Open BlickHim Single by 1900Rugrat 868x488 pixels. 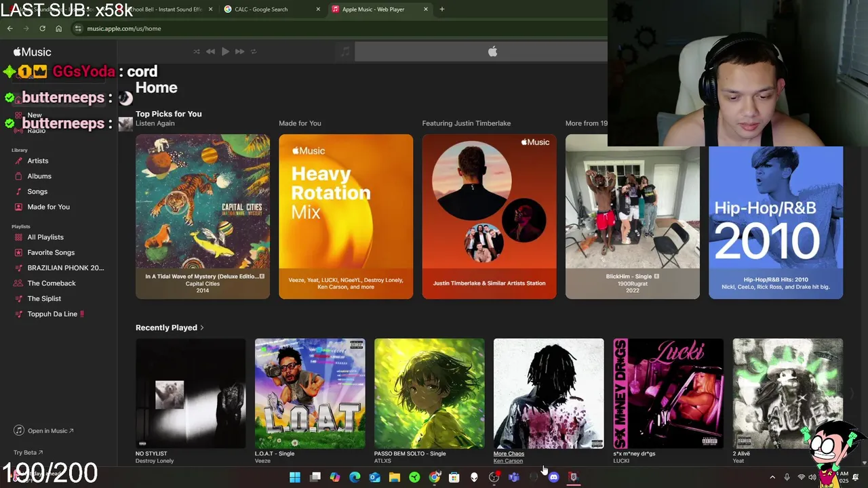(633, 216)
